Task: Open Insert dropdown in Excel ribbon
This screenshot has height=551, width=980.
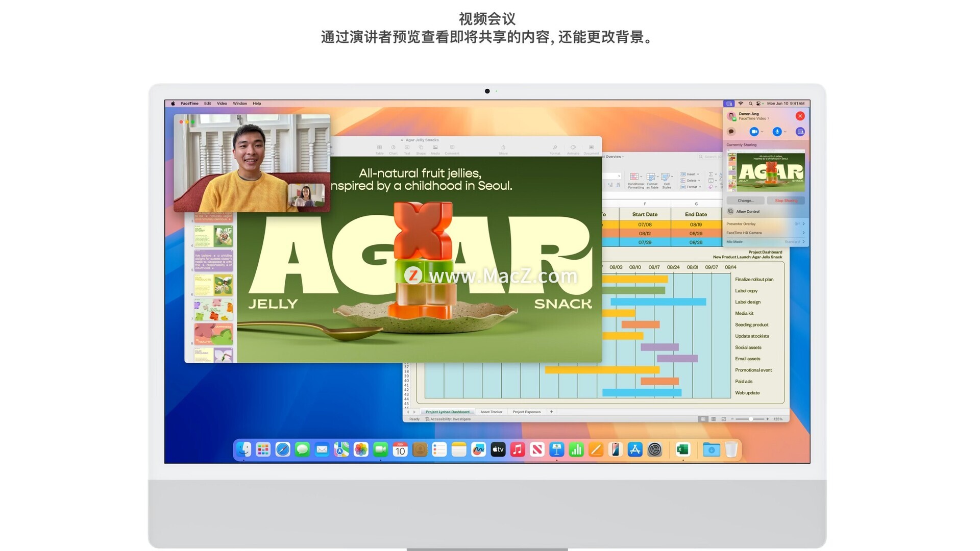Action: click(690, 174)
